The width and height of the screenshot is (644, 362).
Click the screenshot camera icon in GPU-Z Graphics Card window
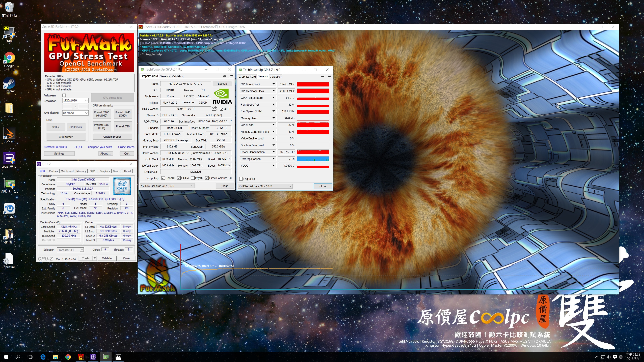coord(225,76)
